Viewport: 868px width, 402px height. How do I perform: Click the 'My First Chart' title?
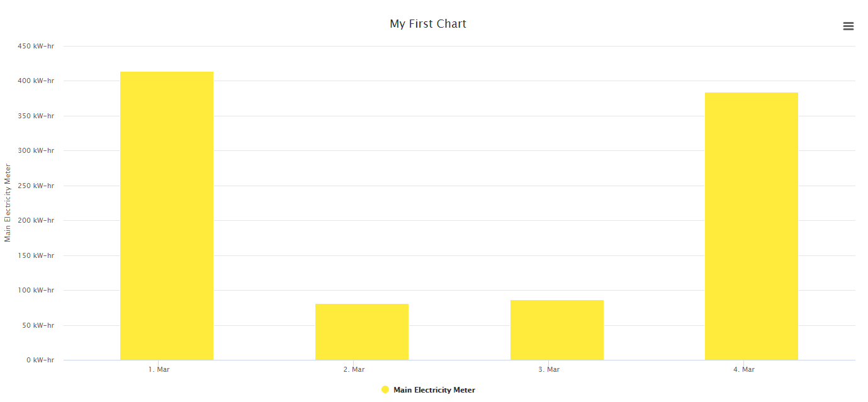(428, 24)
